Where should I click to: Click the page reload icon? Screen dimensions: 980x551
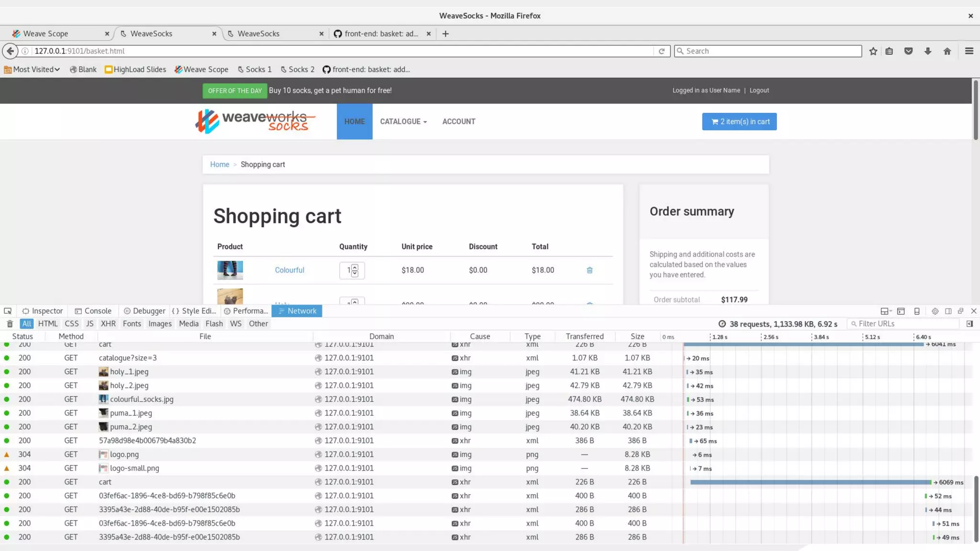point(661,51)
